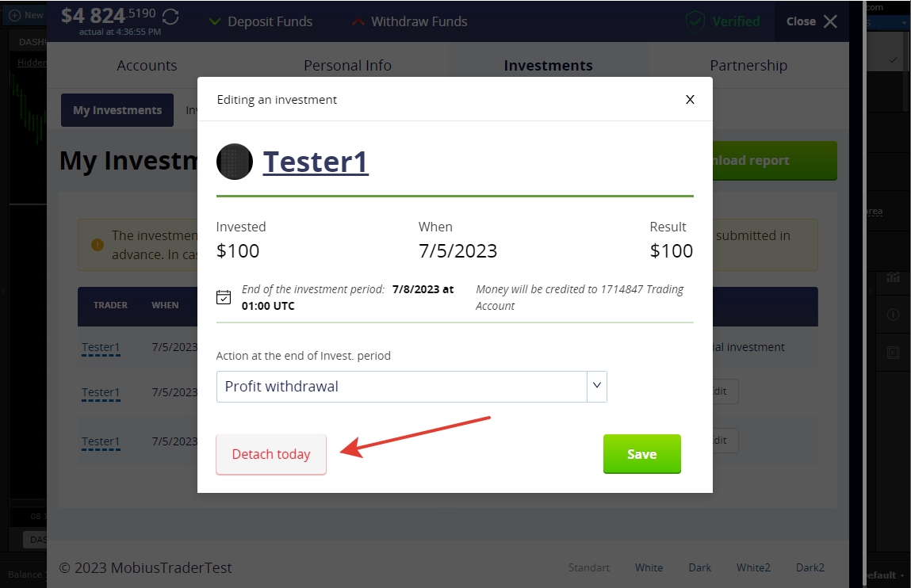Go to the Partnership tab
This screenshot has width=911, height=588.
pos(748,66)
